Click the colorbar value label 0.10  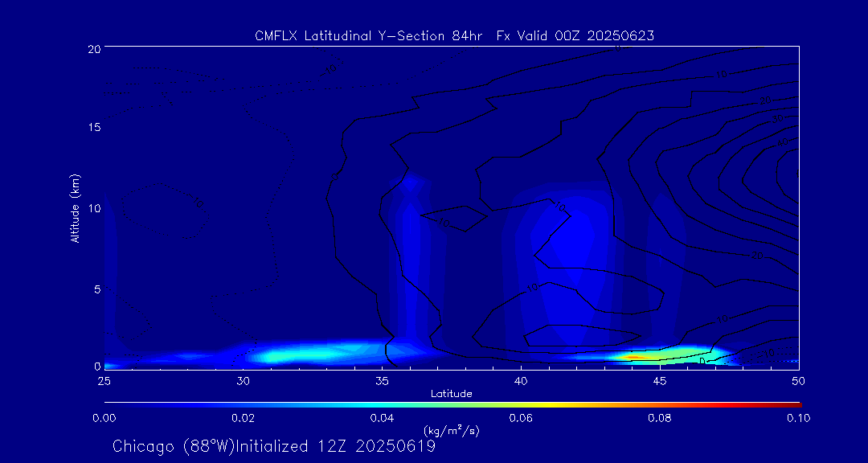(x=799, y=418)
